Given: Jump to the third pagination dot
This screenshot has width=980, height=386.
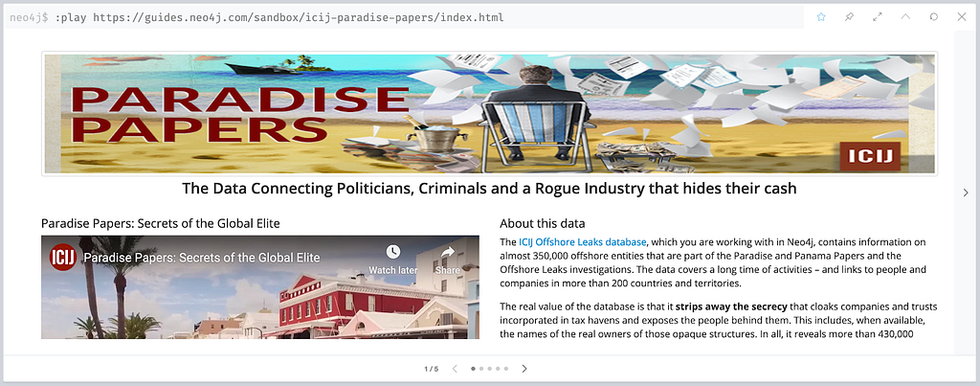Looking at the screenshot, I should [489, 369].
